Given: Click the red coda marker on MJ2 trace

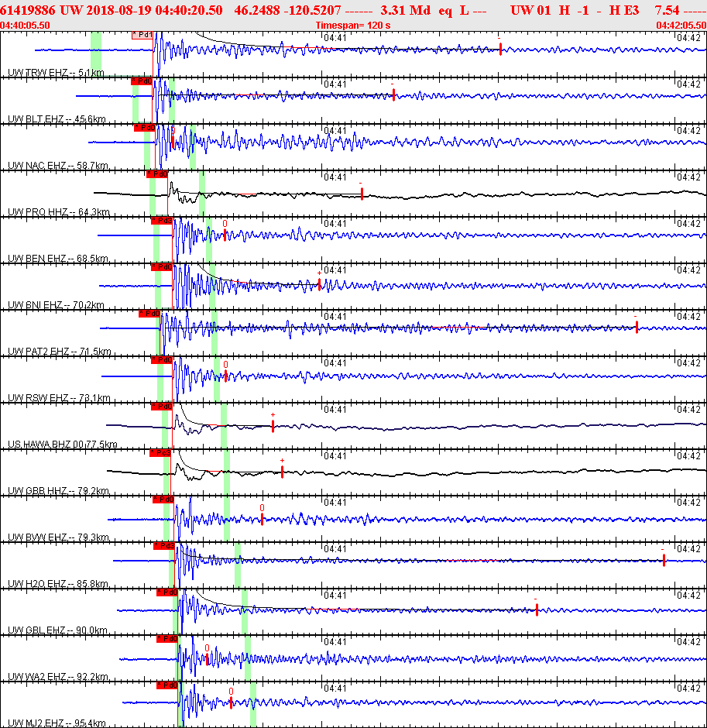Looking at the screenshot, I should click(232, 702).
